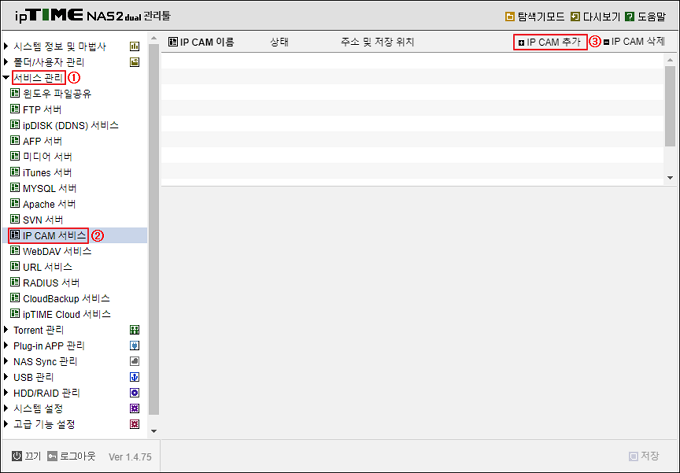Click the 다시보기 refresh icon
680x473 pixels.
(575, 17)
